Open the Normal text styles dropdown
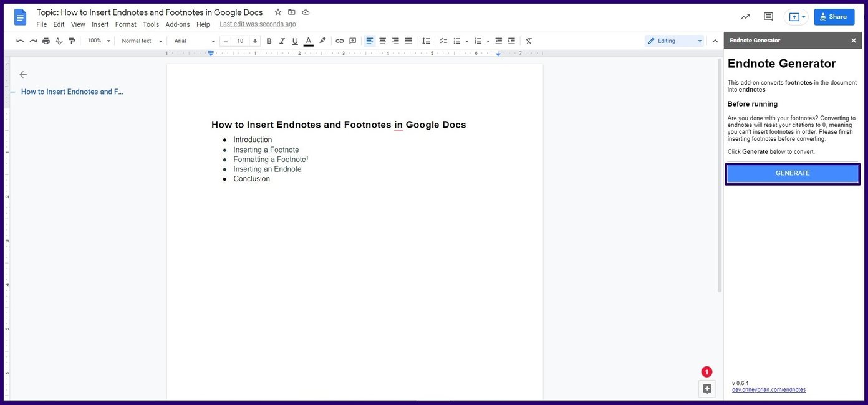868x405 pixels. click(x=142, y=41)
